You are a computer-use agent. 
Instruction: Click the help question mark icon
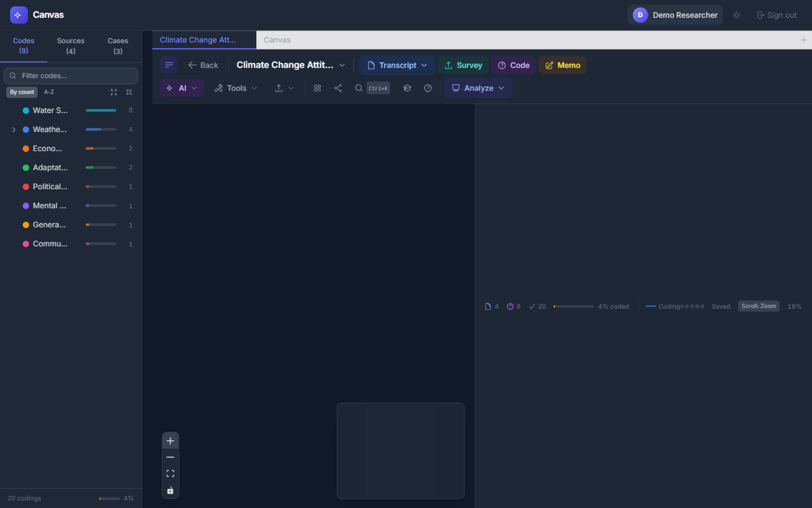(428, 88)
